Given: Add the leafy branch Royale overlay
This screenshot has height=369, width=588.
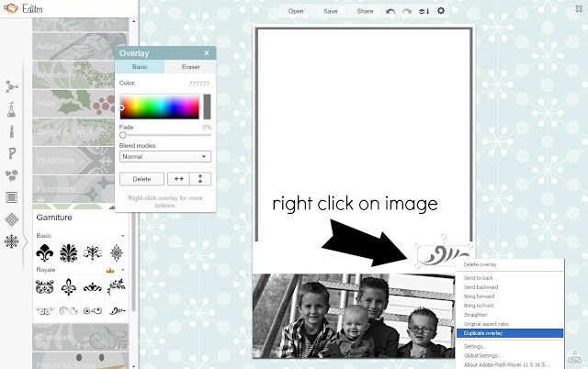Looking at the screenshot, I should click(x=117, y=287).
